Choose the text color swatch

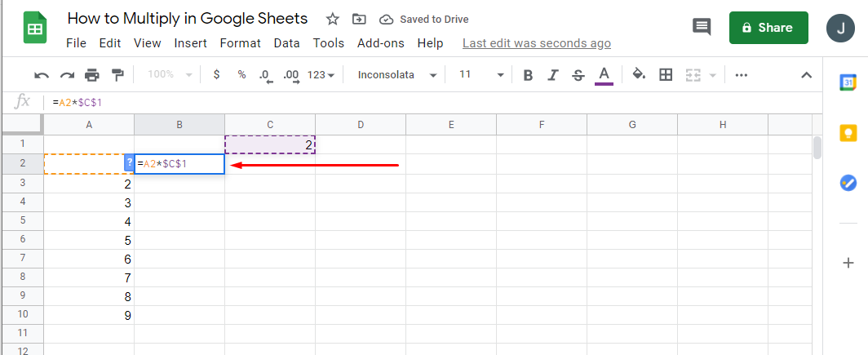click(604, 75)
